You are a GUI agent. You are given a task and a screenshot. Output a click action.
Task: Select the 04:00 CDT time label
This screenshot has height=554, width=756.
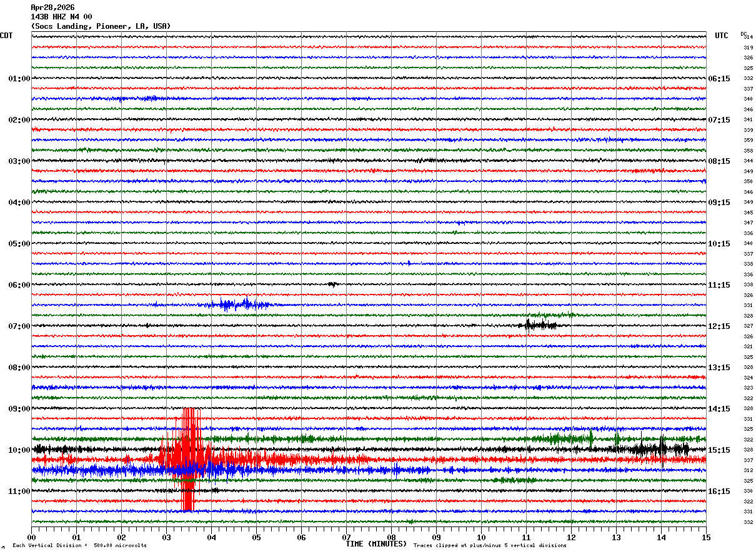point(19,203)
